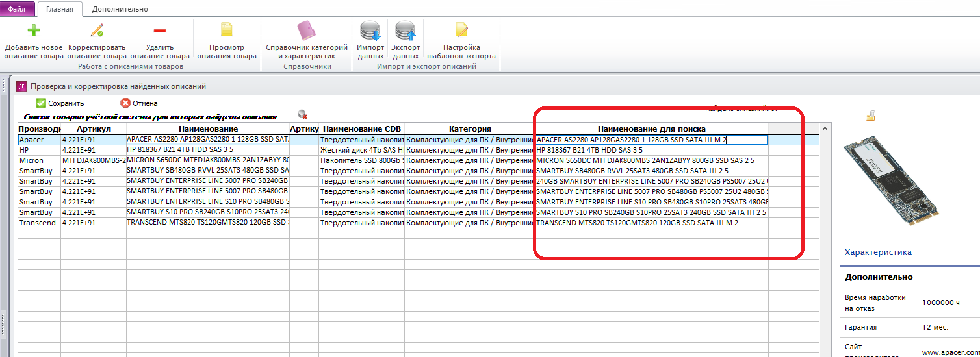This screenshot has width=980, height=357.
Task: Select the 'MICRON S650DC MTFDJAK800MBS' name cell in Наименование
Action: click(x=208, y=160)
